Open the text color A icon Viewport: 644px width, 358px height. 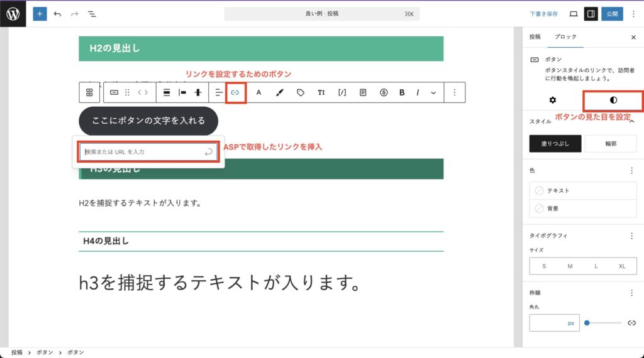pyautogui.click(x=258, y=93)
